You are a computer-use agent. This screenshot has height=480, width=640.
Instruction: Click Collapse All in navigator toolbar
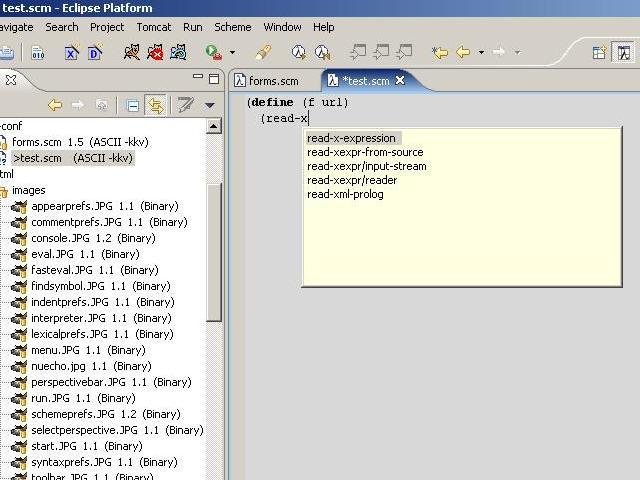click(x=132, y=105)
